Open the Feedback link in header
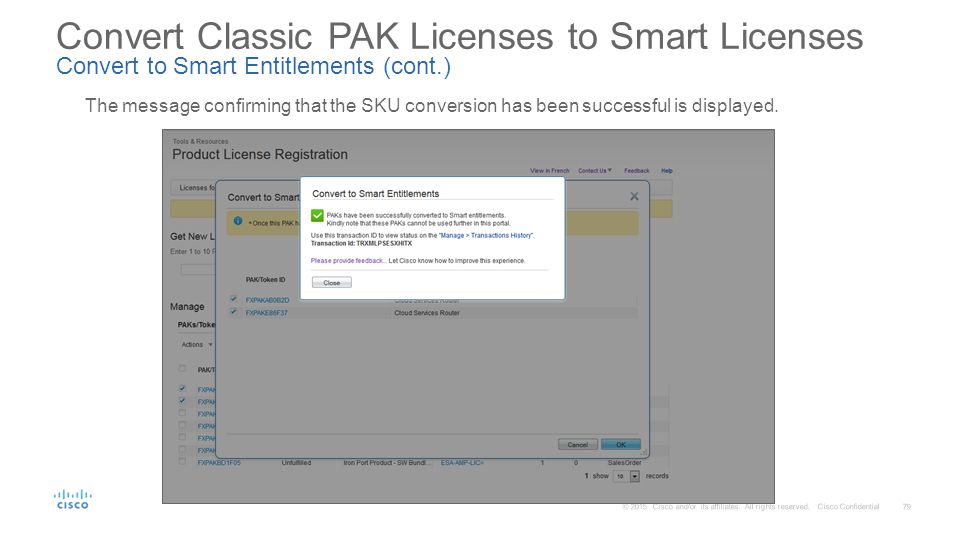960x540 pixels. tap(636, 171)
